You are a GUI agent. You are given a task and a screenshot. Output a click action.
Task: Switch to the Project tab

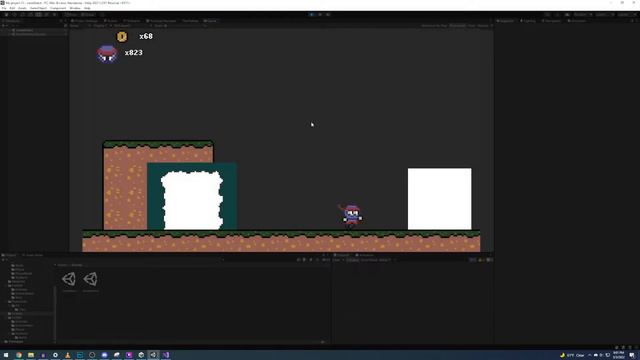pyautogui.click(x=10, y=255)
